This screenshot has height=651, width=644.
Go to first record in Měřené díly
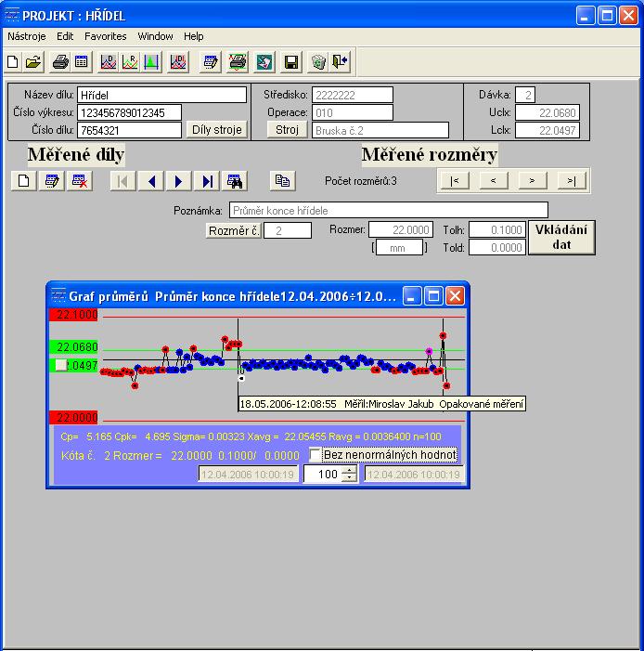click(122, 181)
